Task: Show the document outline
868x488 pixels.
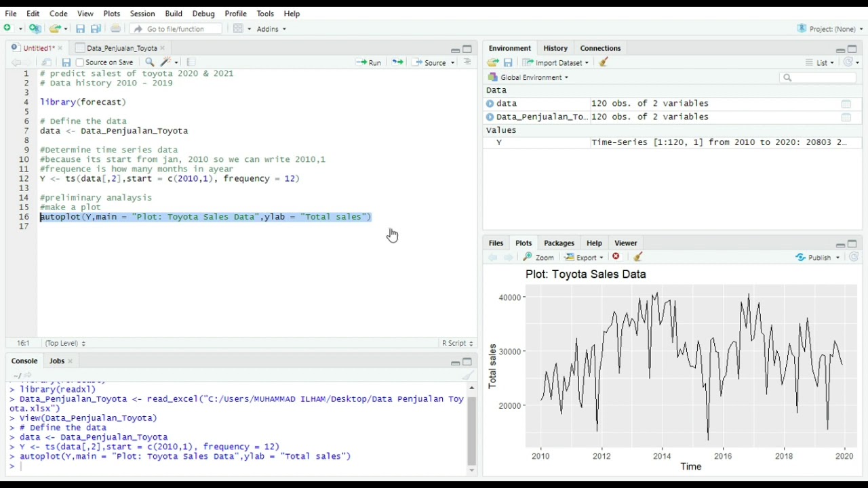Action: click(467, 62)
